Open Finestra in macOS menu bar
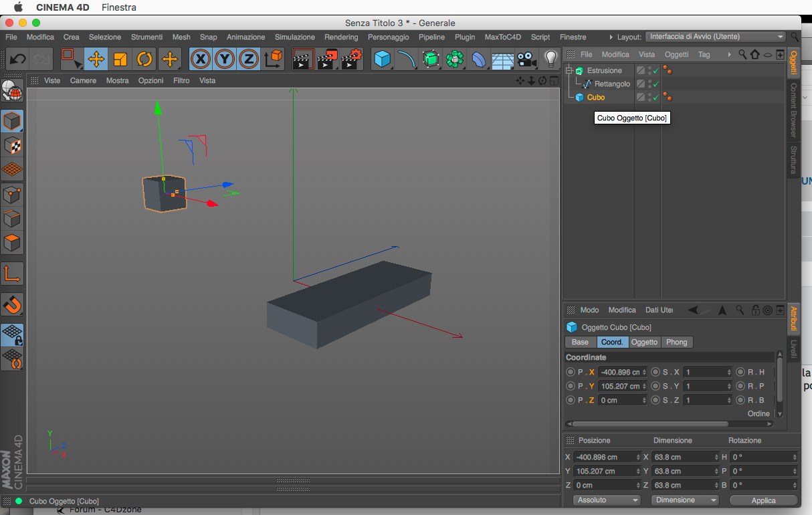The width and height of the screenshot is (812, 515). (119, 7)
